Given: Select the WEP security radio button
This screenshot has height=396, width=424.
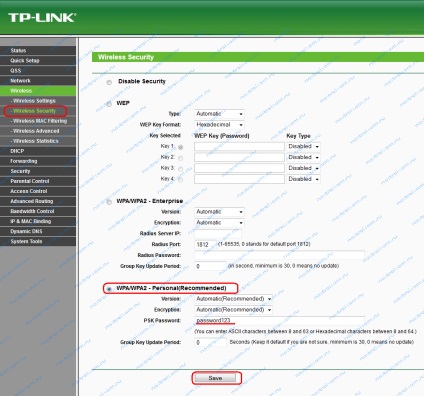Looking at the screenshot, I should [109, 104].
